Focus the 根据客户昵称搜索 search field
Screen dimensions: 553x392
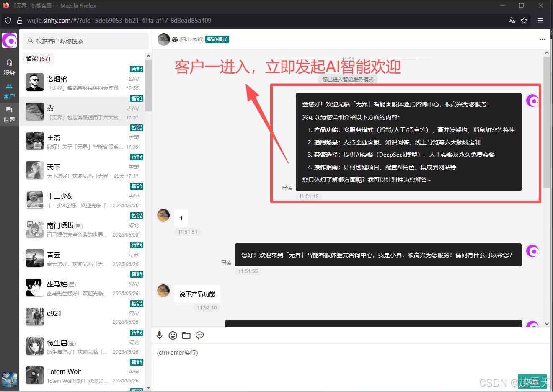pyautogui.click(x=85, y=41)
